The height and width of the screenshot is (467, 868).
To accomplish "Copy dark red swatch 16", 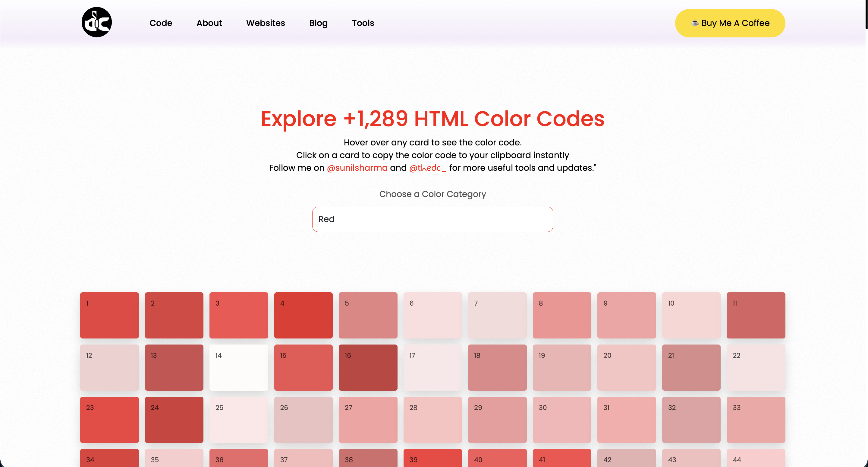I will pyautogui.click(x=368, y=367).
